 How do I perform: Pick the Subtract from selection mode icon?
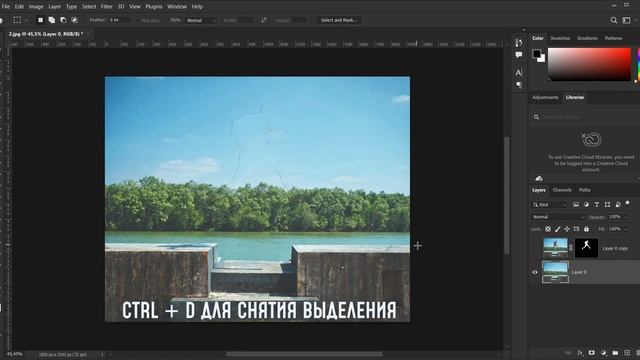click(x=63, y=20)
